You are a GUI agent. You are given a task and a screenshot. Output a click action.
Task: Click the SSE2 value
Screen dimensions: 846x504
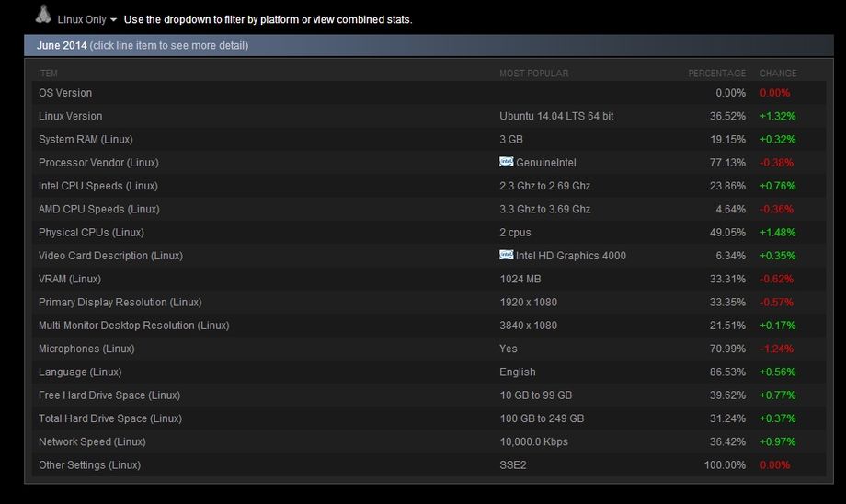(x=512, y=464)
